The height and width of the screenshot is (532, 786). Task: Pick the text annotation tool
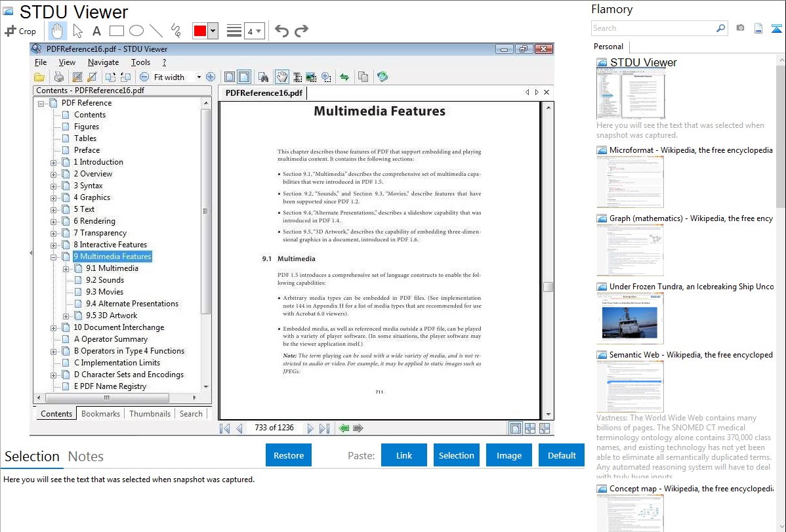click(96, 31)
